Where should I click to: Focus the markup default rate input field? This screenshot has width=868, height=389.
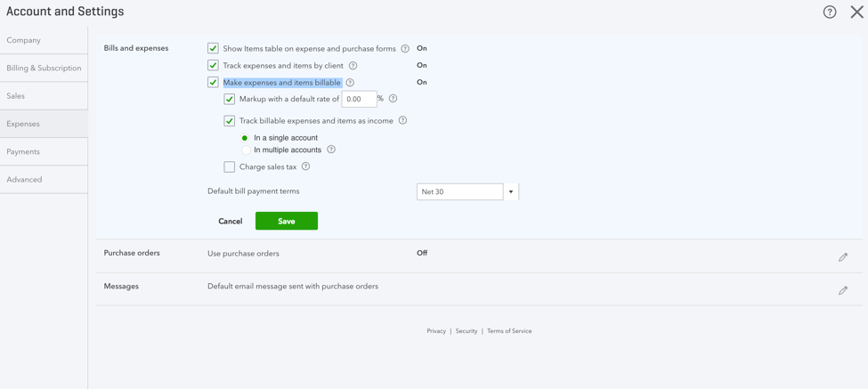pyautogui.click(x=359, y=99)
